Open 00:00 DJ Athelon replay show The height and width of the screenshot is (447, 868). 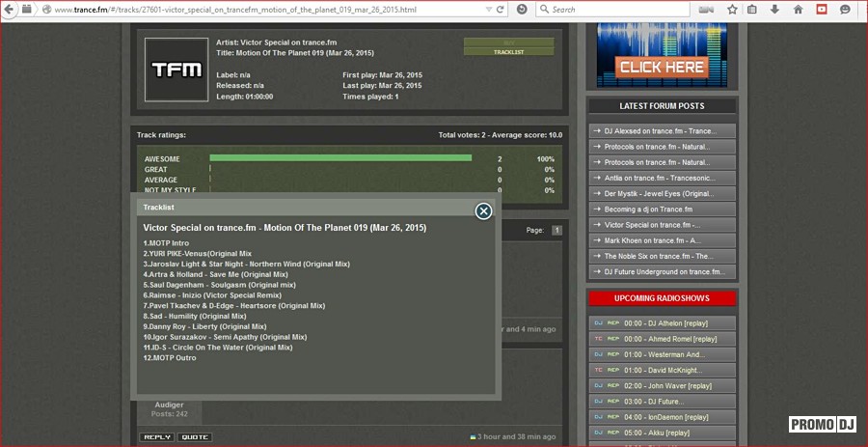click(661, 323)
